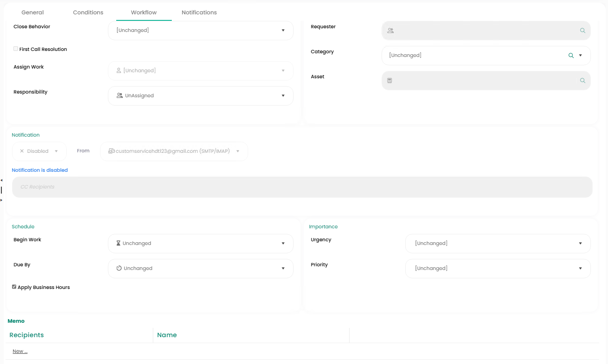Click the asset device icon
The width and height of the screenshot is (608, 364).
click(x=390, y=81)
